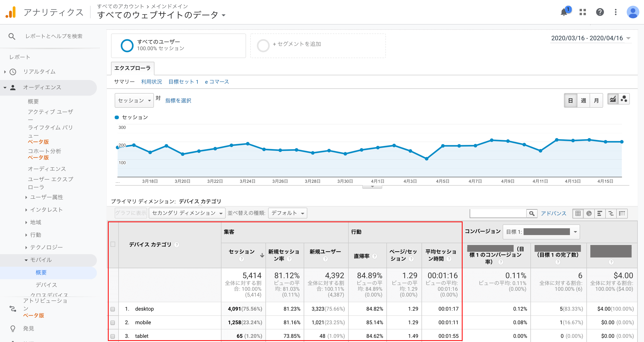The image size is (644, 342).
Task: Select the performance bar view icon
Action: point(600,214)
